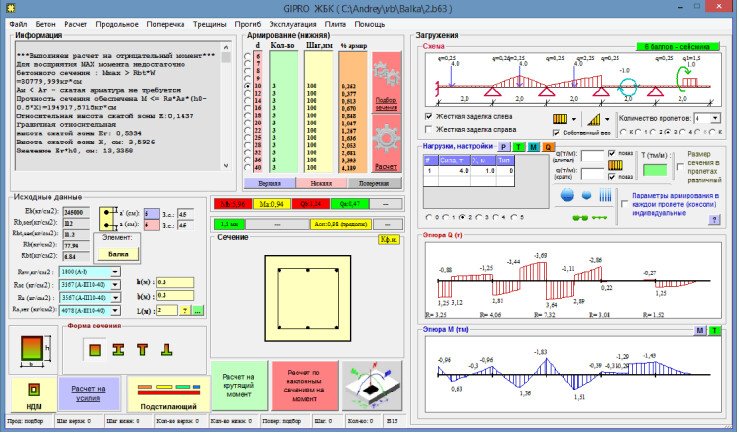This screenshot has width=739, height=433.
Task: Expand the uniform distributed load type dropdown arrow
Action: coord(574,119)
